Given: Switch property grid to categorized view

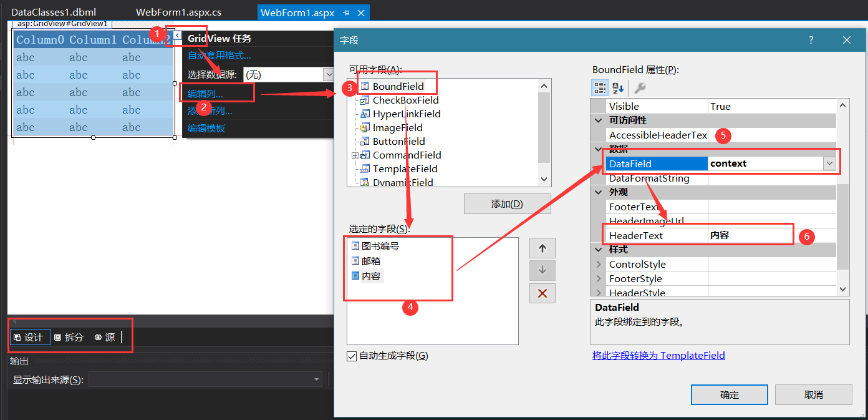Looking at the screenshot, I should (600, 88).
